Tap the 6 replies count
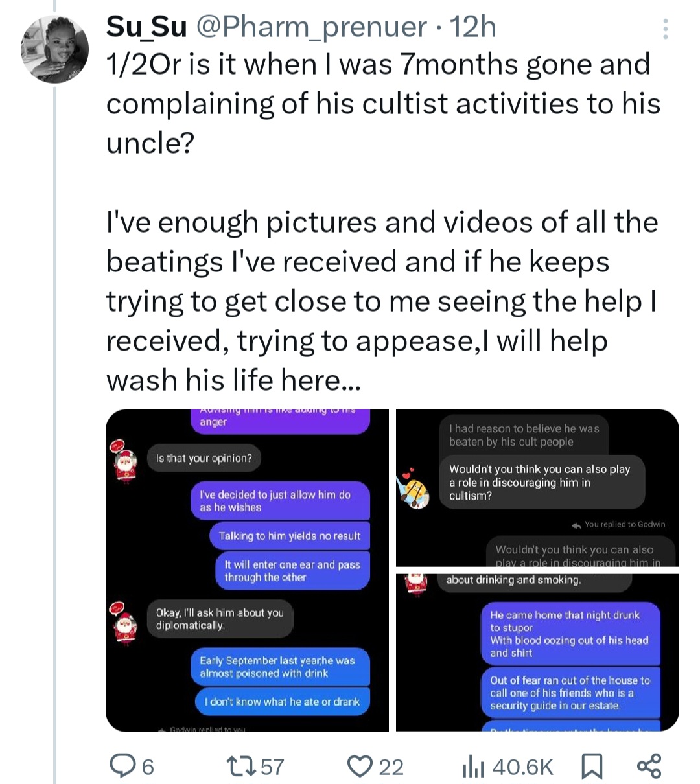 point(148,767)
